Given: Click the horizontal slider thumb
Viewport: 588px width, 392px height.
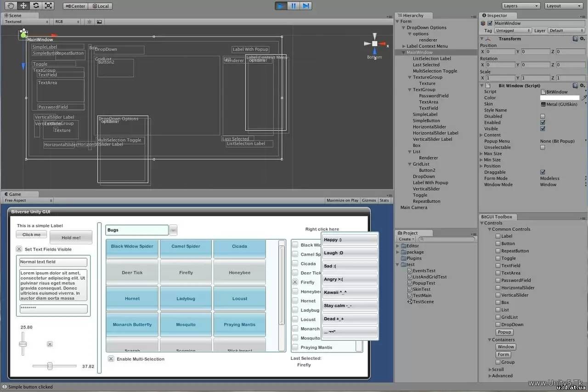Looking at the screenshot, I should (x=50, y=366).
